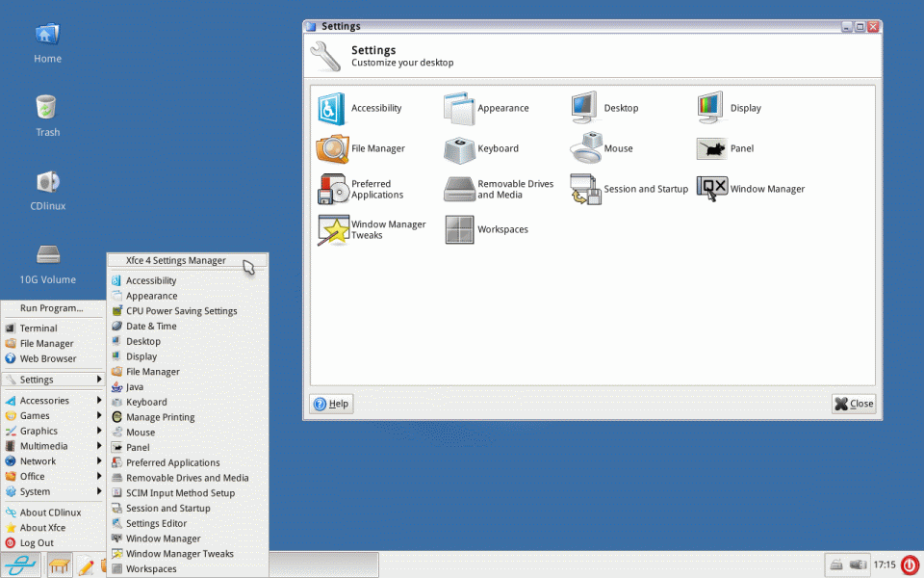This screenshot has width=924, height=578.
Task: Select Java in the Settings submenu
Action: (188, 387)
